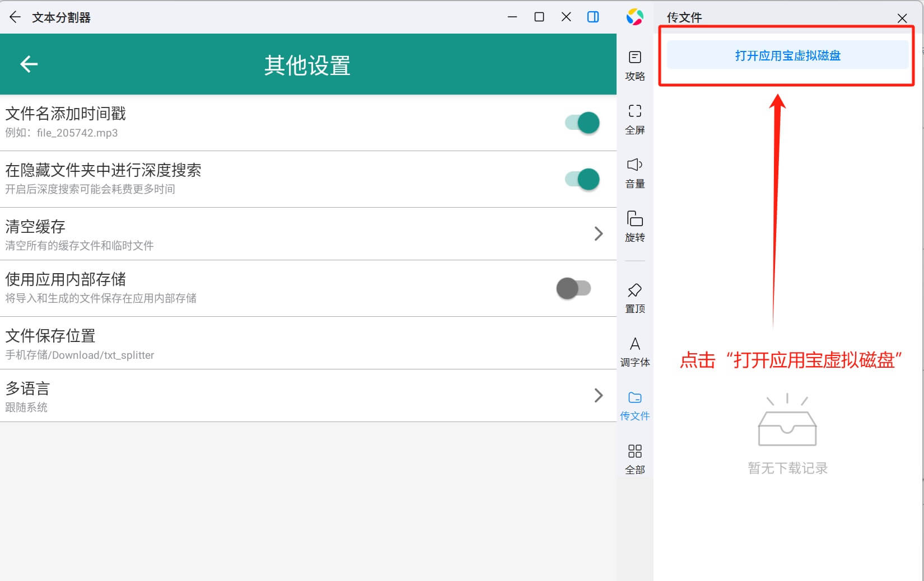Viewport: 924px width, 581px height.
Task: Pin window on top with 置顶 icon
Action: tap(634, 297)
